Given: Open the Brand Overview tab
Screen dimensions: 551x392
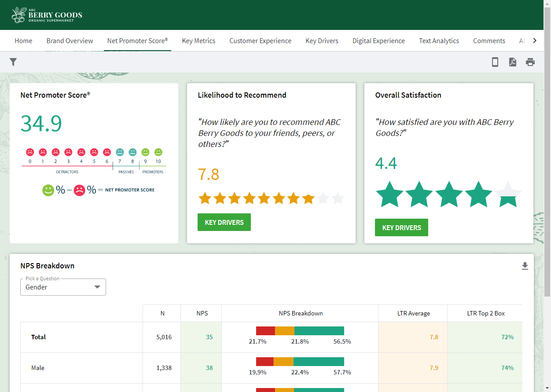Looking at the screenshot, I should point(70,40).
